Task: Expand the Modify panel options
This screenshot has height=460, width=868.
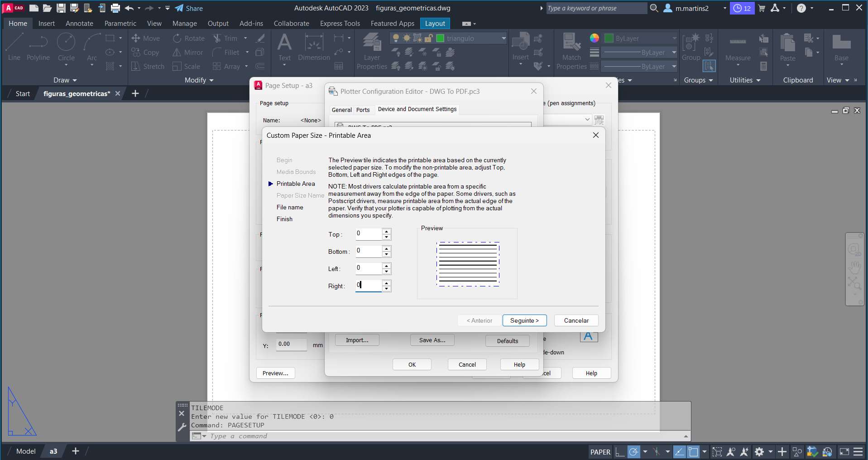Action: point(199,80)
